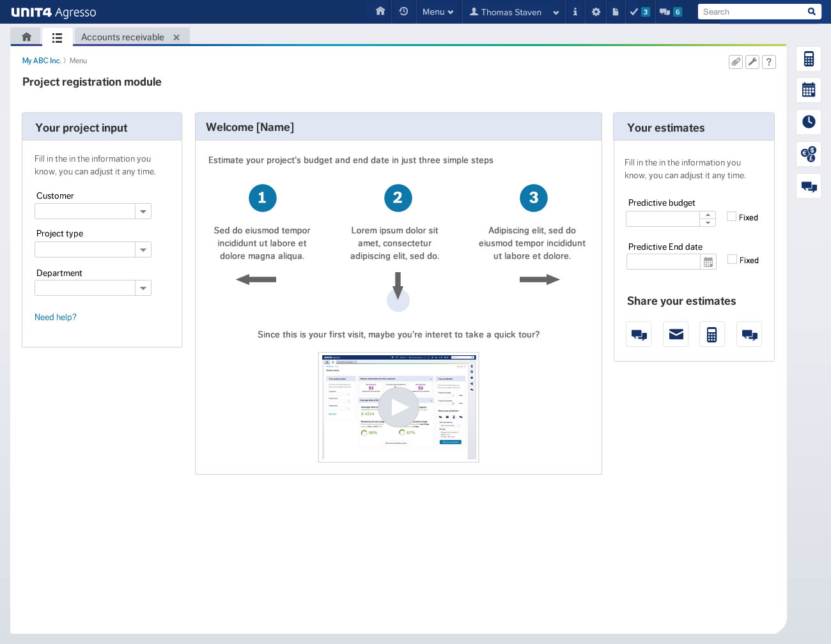Viewport: 831px width, 644px height.
Task: Click My ABC Inc. breadcrumb link
Action: [x=42, y=61]
